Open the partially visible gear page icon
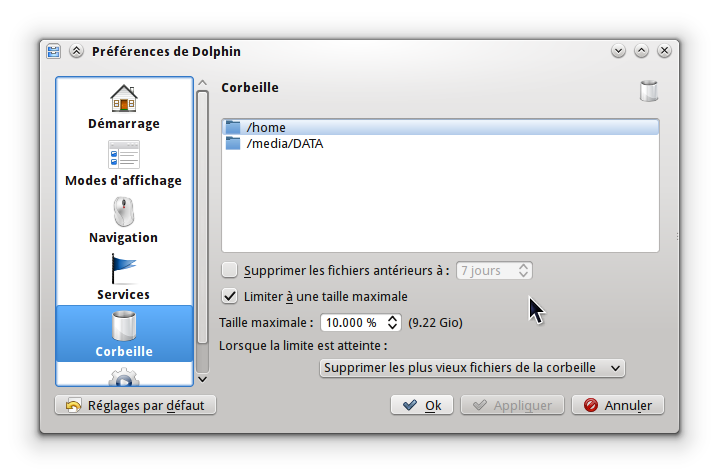The image size is (719, 473). pos(124,377)
